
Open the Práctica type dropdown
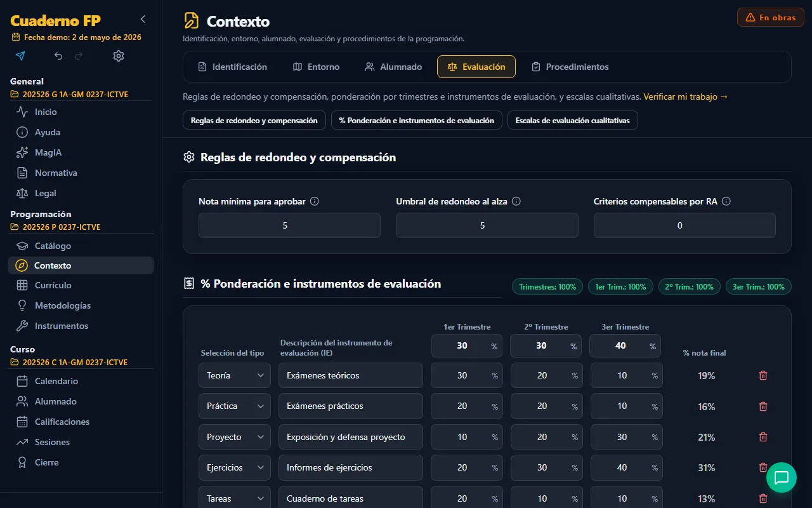tap(235, 406)
